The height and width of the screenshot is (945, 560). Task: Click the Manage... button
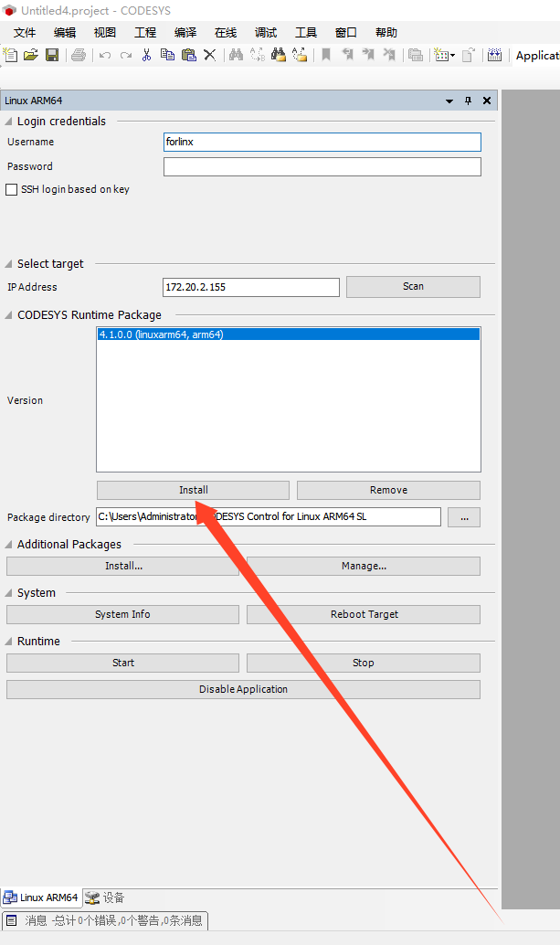pos(364,566)
